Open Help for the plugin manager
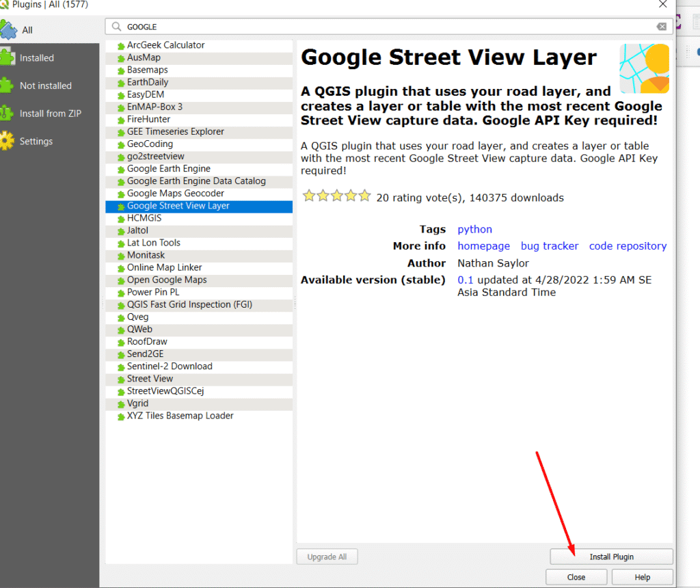 pyautogui.click(x=642, y=577)
